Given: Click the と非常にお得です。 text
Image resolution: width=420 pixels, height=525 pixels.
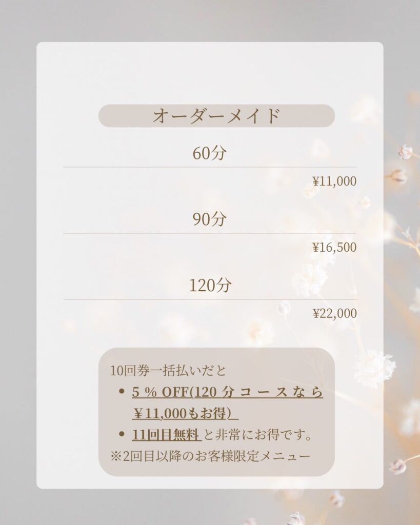Looking at the screenshot, I should tap(258, 435).
